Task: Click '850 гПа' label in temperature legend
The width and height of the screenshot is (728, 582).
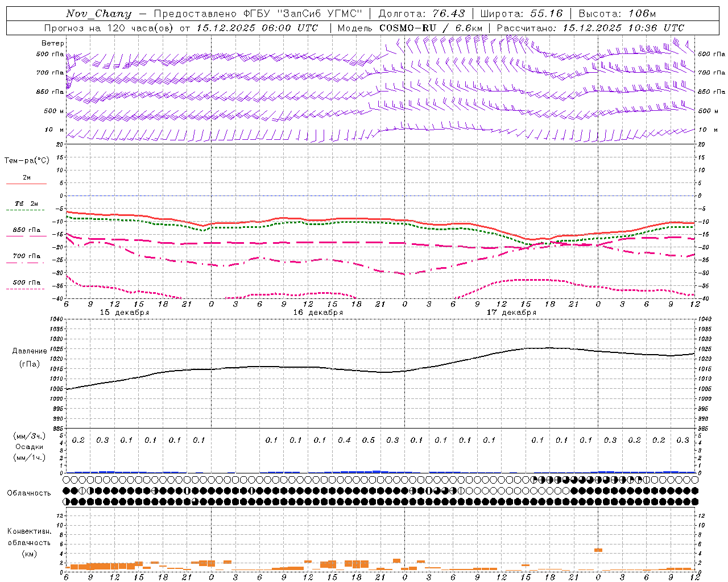Action: 27,230
